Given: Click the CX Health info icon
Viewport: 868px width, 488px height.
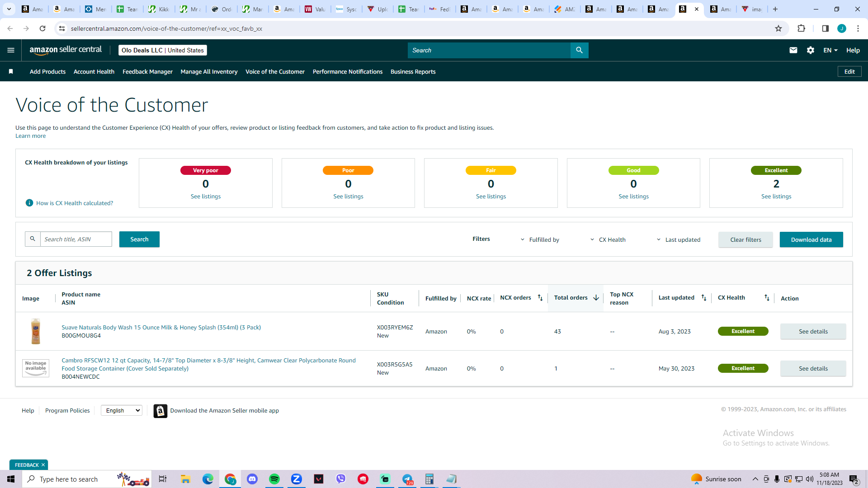Looking at the screenshot, I should pyautogui.click(x=29, y=203).
